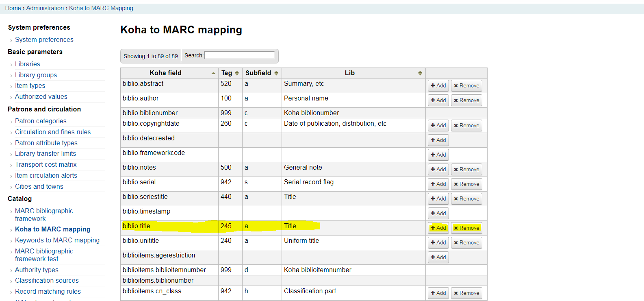Open Transport cost matrix link
Viewport: 644px width, 301px height.
tap(46, 164)
